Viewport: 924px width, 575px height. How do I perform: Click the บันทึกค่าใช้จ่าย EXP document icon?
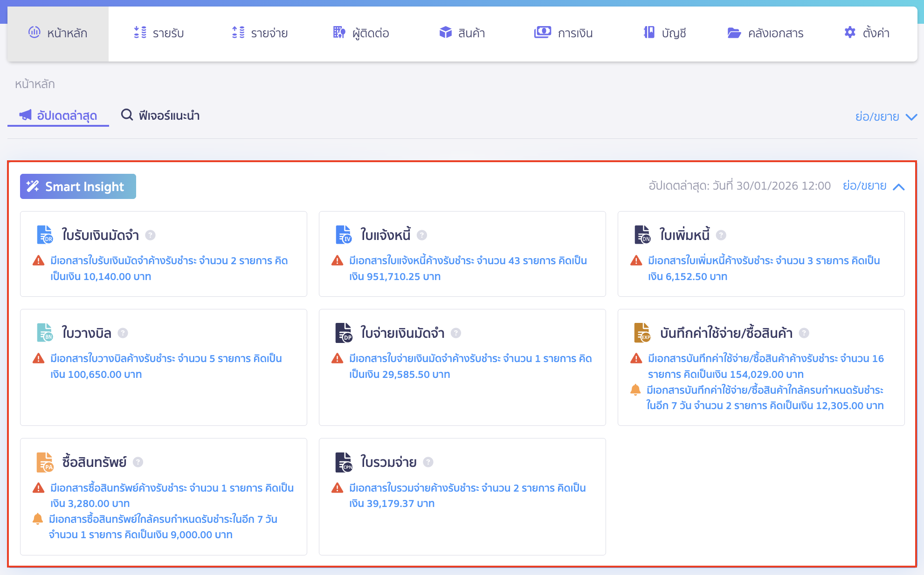click(x=642, y=333)
